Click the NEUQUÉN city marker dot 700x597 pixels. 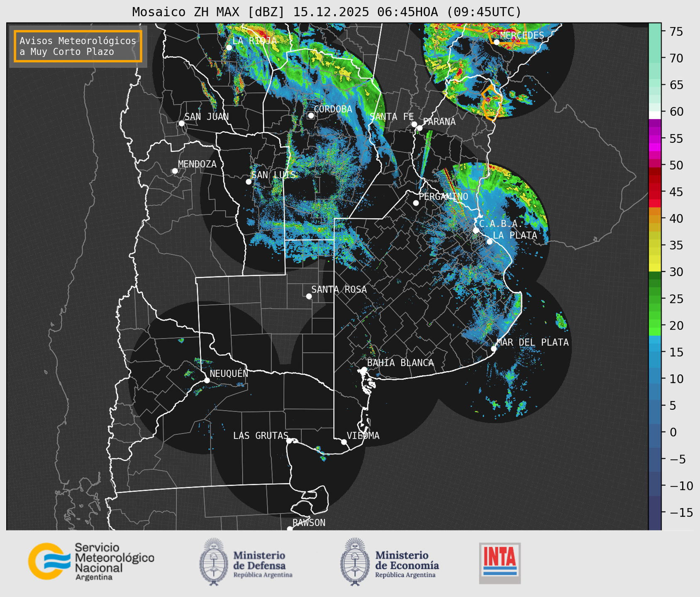(x=207, y=380)
